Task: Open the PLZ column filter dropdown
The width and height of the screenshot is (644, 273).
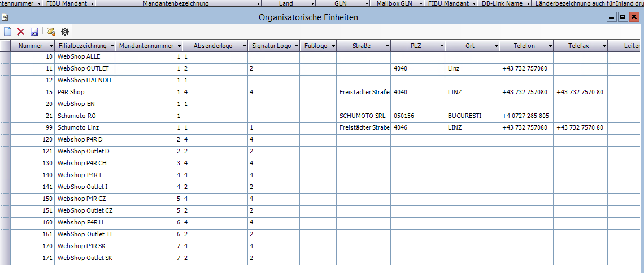Action: [441, 46]
